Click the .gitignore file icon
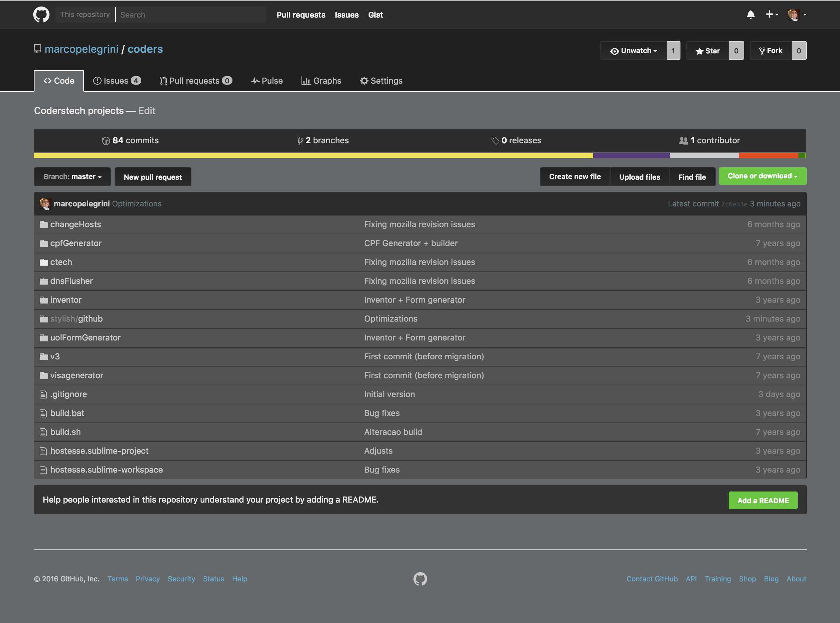This screenshot has width=840, height=623. pyautogui.click(x=43, y=395)
